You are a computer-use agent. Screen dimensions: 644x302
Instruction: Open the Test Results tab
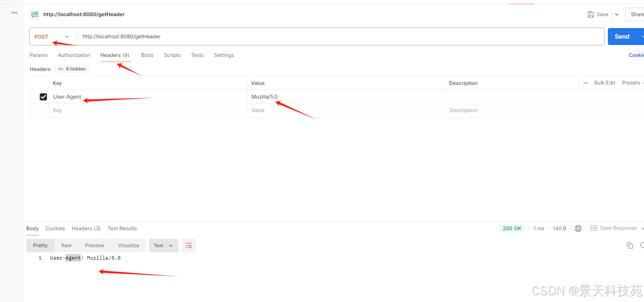pyautogui.click(x=122, y=229)
